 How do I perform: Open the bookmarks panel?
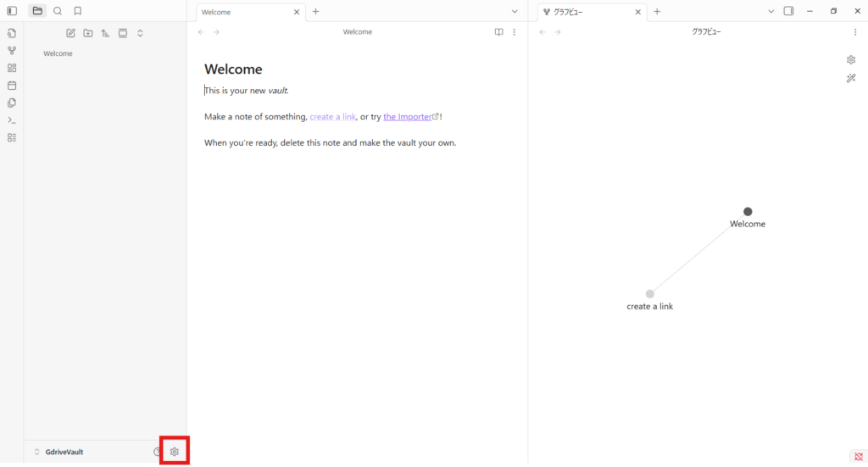(78, 11)
